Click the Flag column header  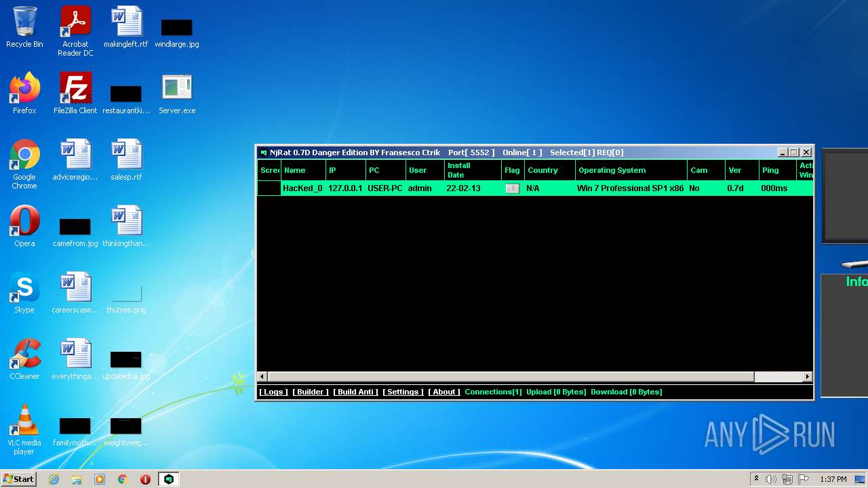tap(513, 170)
